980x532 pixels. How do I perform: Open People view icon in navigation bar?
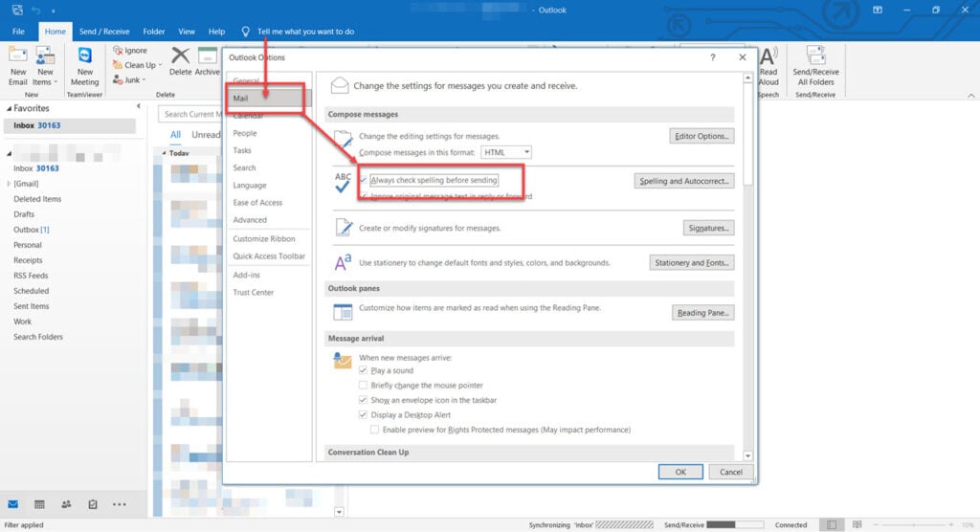pos(66,504)
